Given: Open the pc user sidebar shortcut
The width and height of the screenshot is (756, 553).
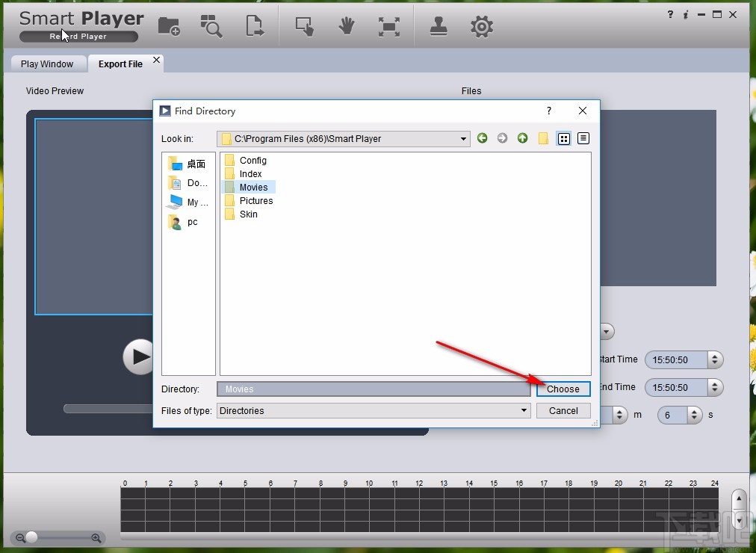Looking at the screenshot, I should point(183,222).
